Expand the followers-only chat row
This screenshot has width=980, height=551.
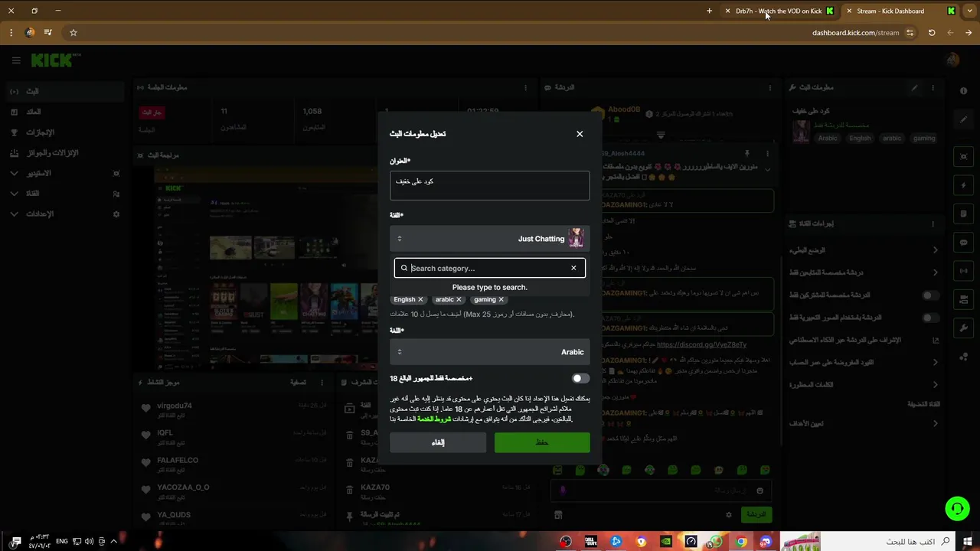(864, 272)
